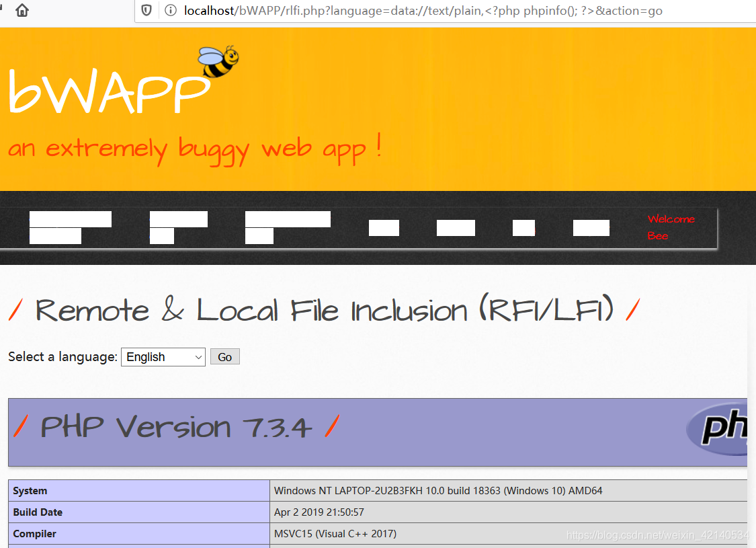Click the Select a language label

pyautogui.click(x=62, y=357)
